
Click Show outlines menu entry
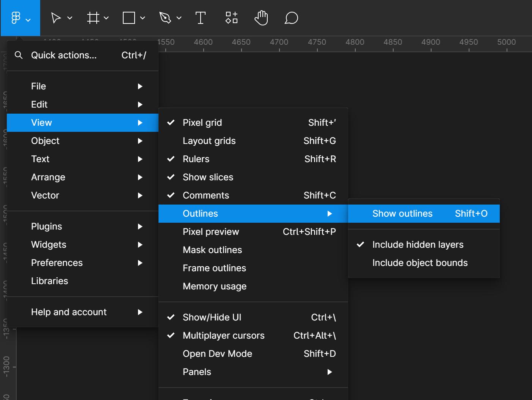424,214
